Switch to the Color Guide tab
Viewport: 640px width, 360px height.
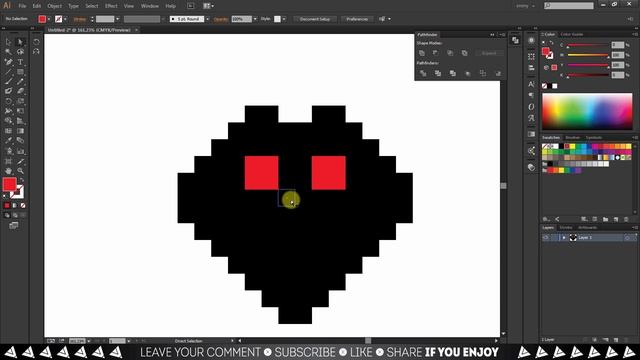(571, 34)
